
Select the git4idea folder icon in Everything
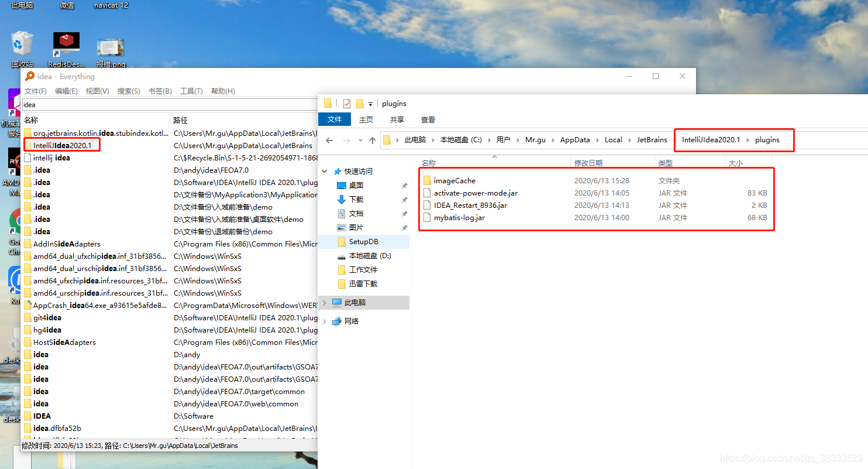[27, 317]
